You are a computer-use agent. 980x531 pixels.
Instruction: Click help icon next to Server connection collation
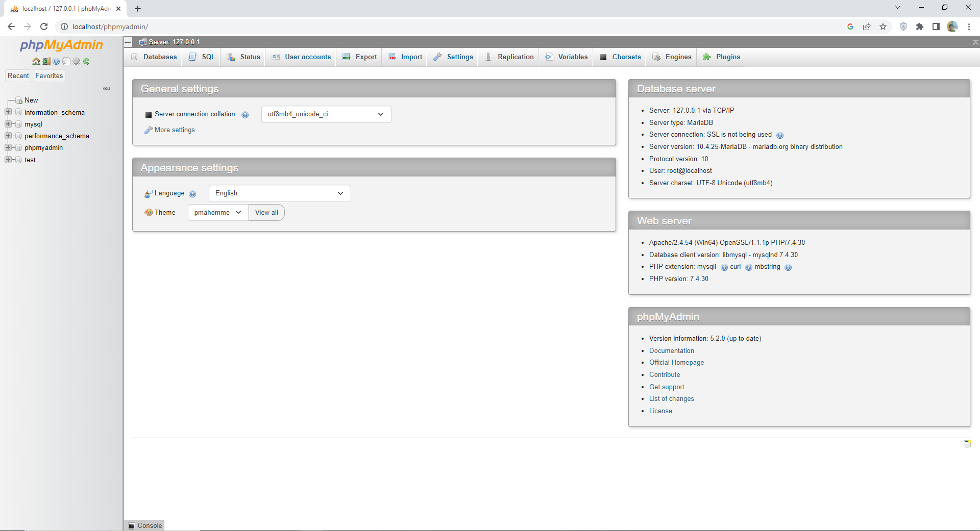(x=245, y=115)
